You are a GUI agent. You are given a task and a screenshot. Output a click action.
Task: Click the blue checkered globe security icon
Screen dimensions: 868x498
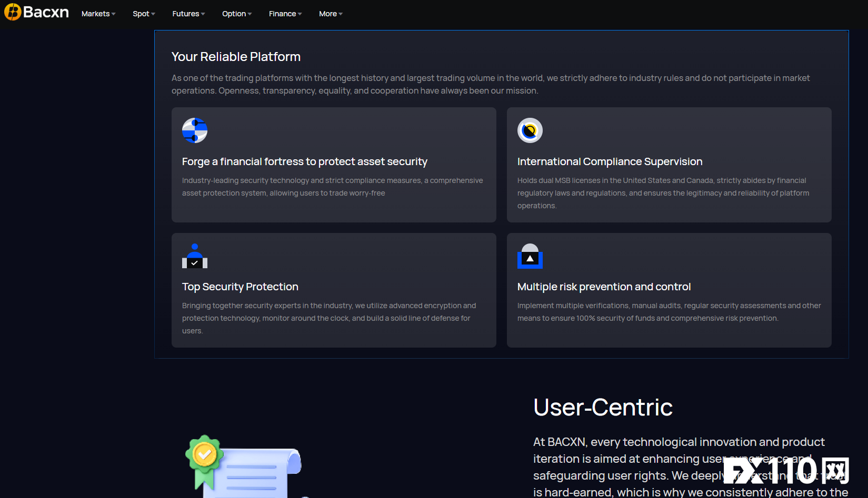point(195,130)
